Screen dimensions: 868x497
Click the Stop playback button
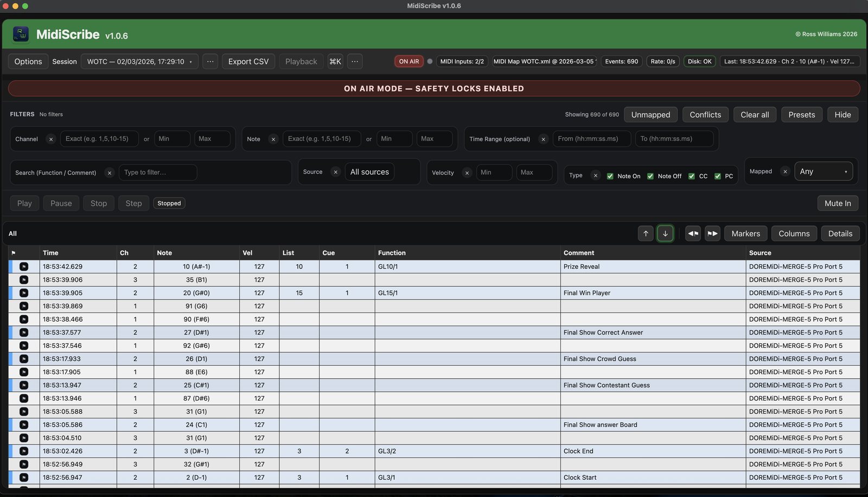click(x=99, y=203)
